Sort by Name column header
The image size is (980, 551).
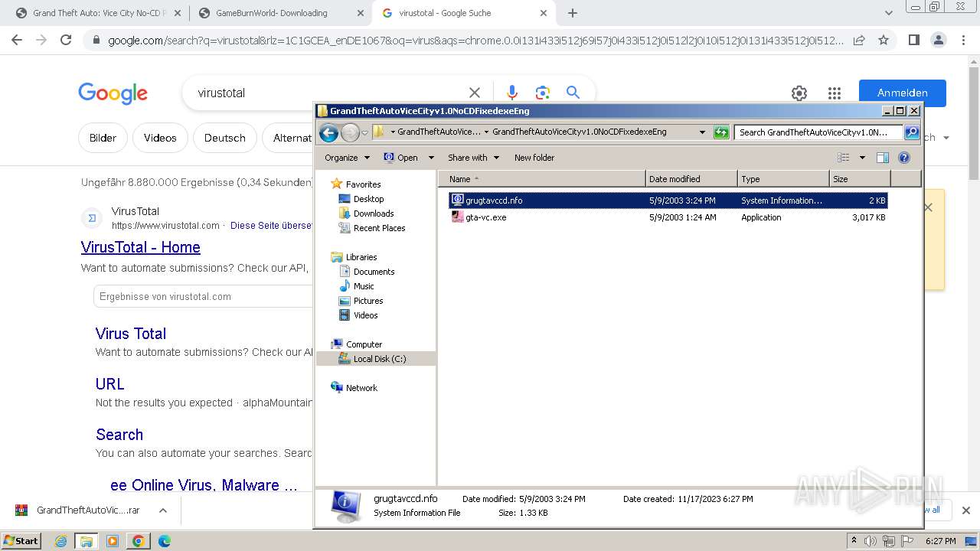pos(542,179)
